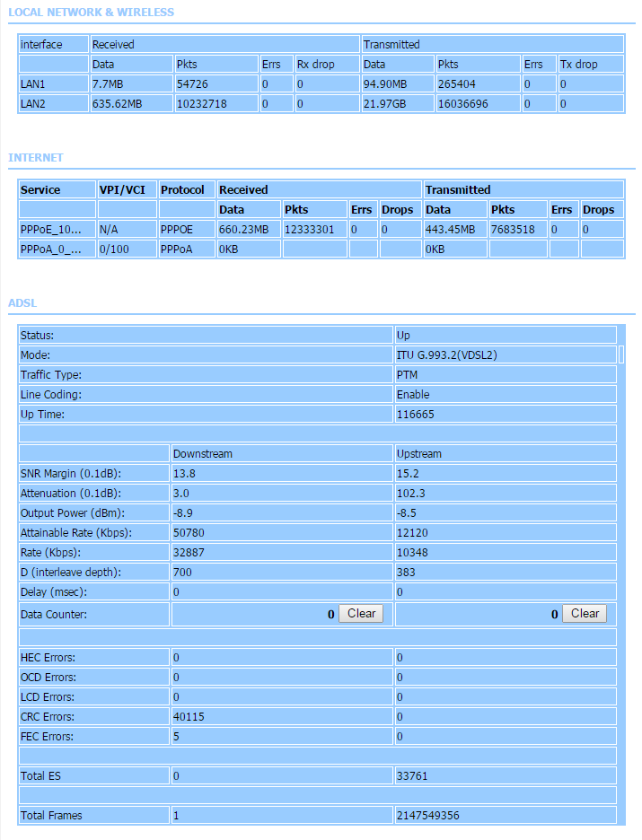Click the LAN1 interface cell
The height and width of the screenshot is (840, 642).
click(x=53, y=84)
